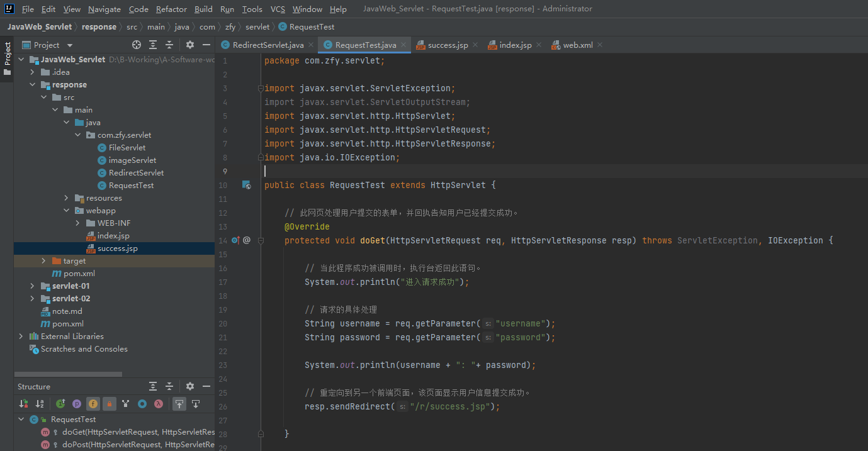Click the servlet breadcrumb in navigation bar

tap(257, 27)
